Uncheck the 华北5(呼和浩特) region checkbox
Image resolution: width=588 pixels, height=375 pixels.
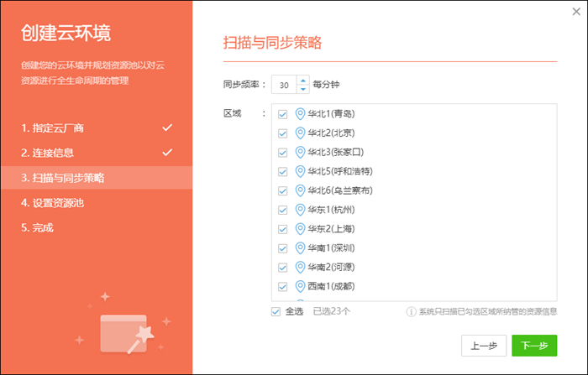coord(282,172)
